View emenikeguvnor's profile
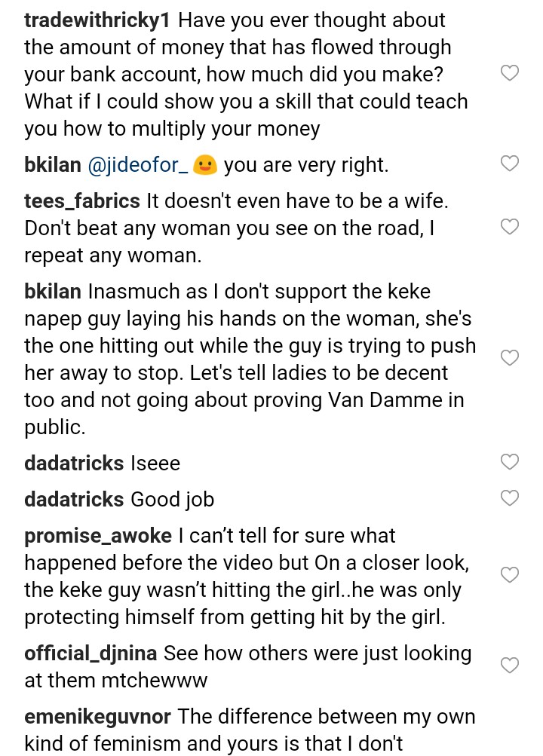The image size is (543, 756). tap(97, 717)
